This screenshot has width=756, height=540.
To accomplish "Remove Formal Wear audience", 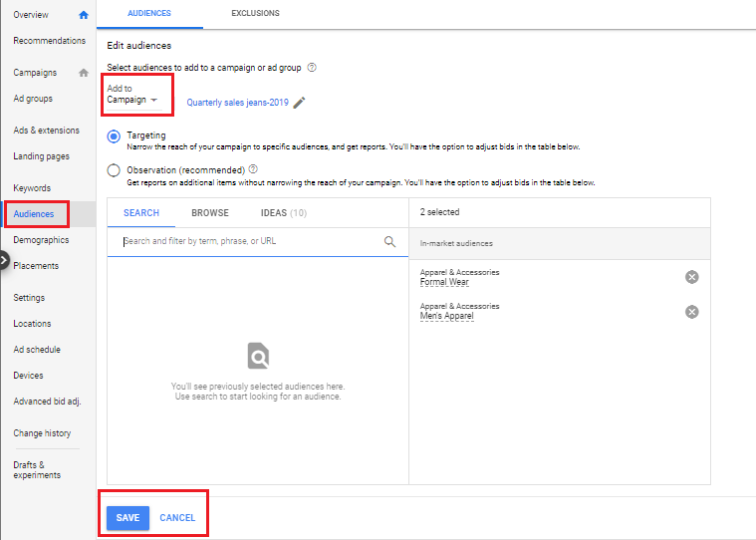I will (692, 277).
